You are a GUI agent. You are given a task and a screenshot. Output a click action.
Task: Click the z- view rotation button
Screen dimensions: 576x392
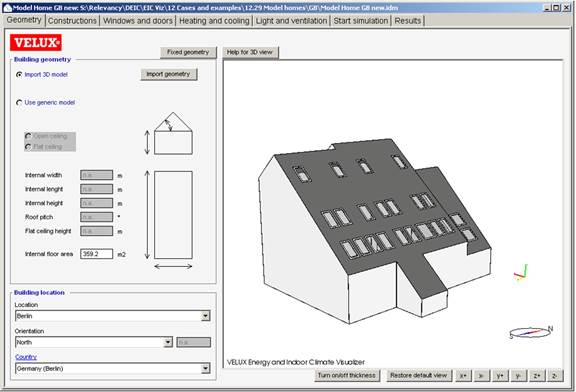click(x=555, y=376)
